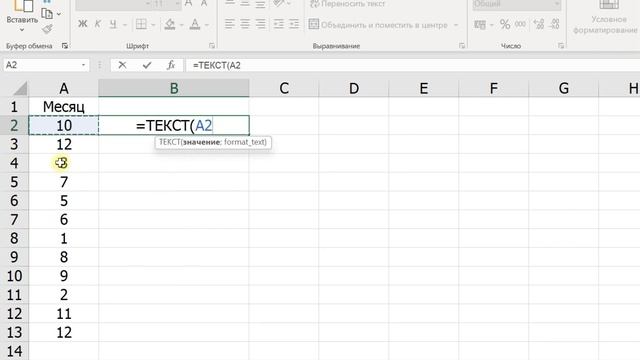Screen dimensions: 640x360
Task: Center text horizontally
Action: tap(245, 24)
